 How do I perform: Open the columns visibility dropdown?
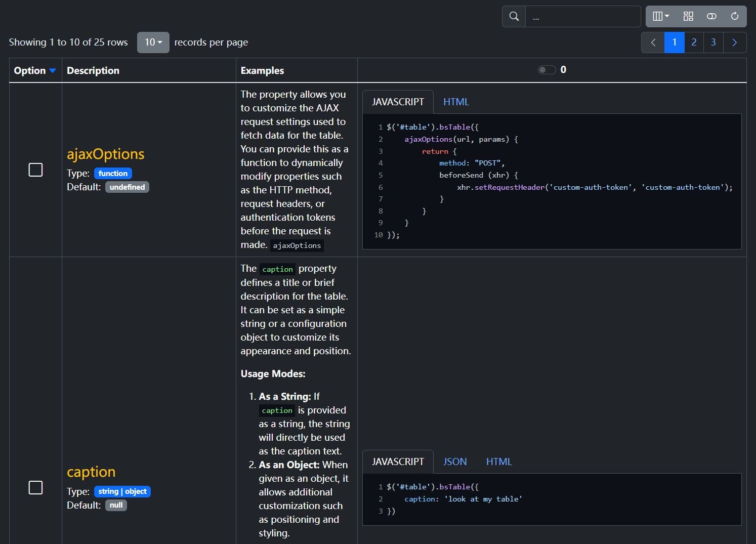[660, 16]
